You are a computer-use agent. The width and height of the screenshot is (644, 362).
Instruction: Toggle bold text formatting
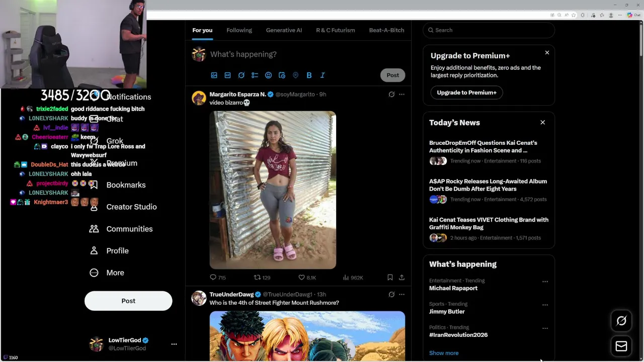[309, 75]
